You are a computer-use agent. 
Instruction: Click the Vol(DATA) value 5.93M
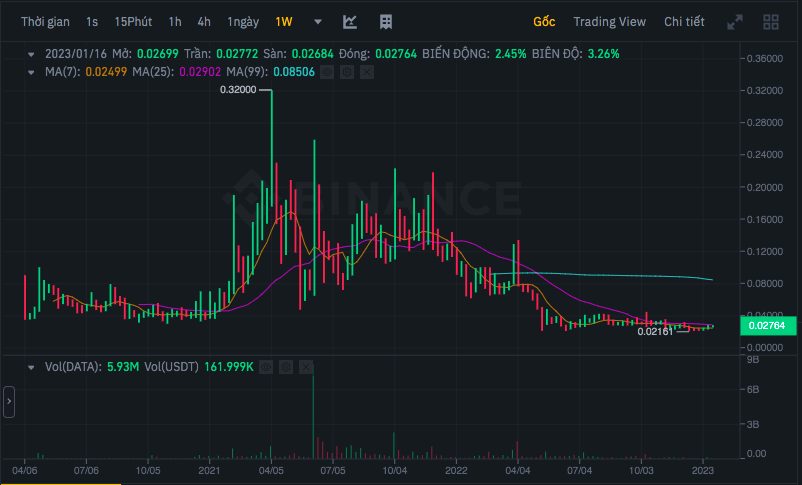point(123,367)
